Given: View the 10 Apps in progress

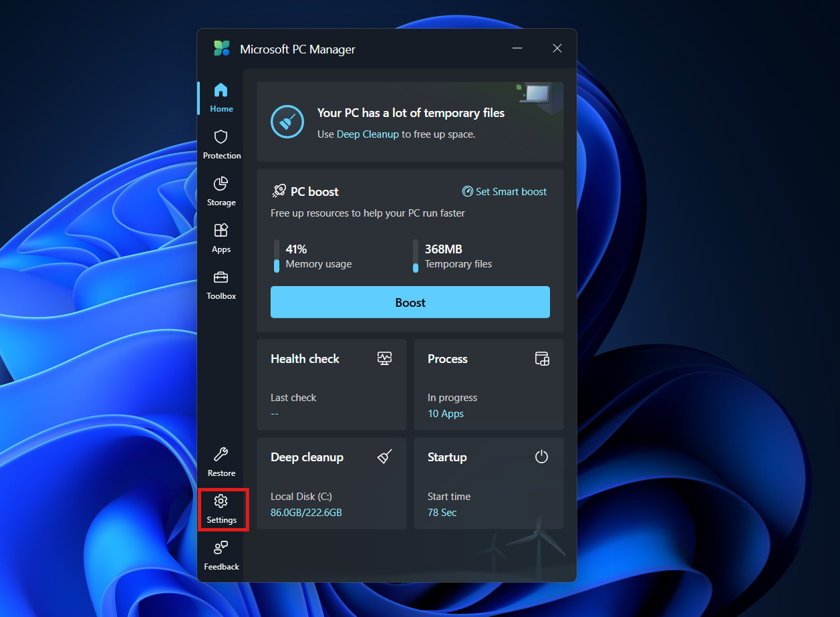Looking at the screenshot, I should pyautogui.click(x=445, y=413).
